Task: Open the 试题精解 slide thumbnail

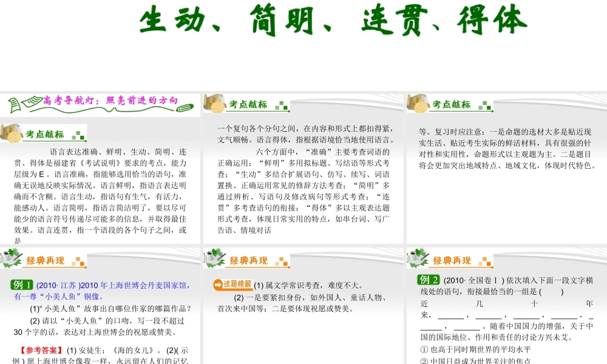Action: click(303, 306)
